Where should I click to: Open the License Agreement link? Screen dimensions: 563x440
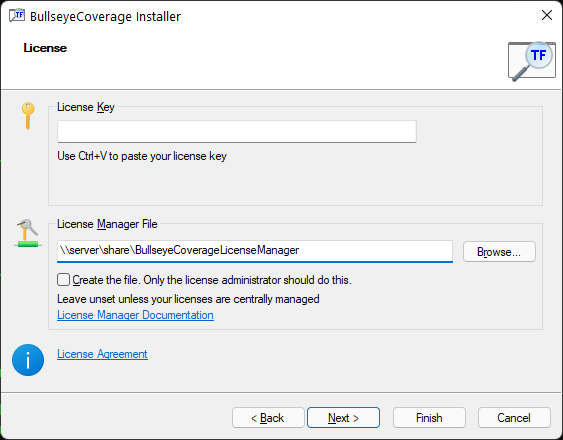[x=102, y=354]
